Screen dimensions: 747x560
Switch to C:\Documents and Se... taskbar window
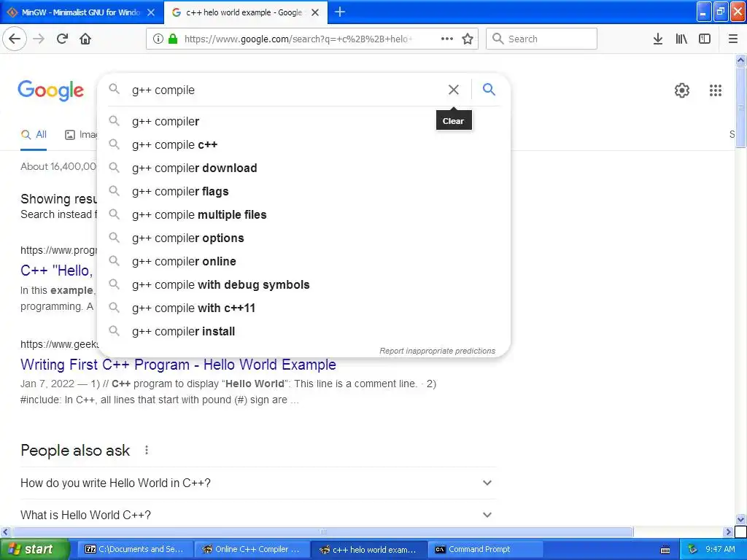coord(135,549)
